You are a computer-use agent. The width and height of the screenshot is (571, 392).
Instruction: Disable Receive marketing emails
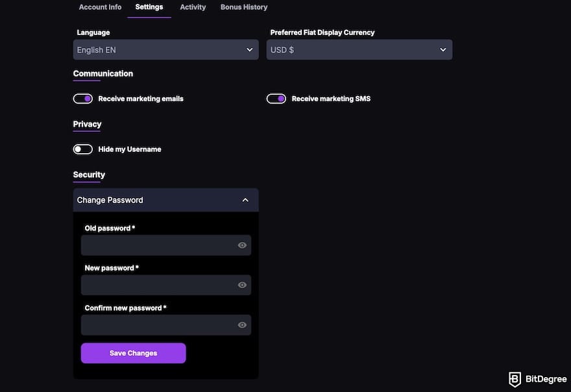[x=82, y=98]
